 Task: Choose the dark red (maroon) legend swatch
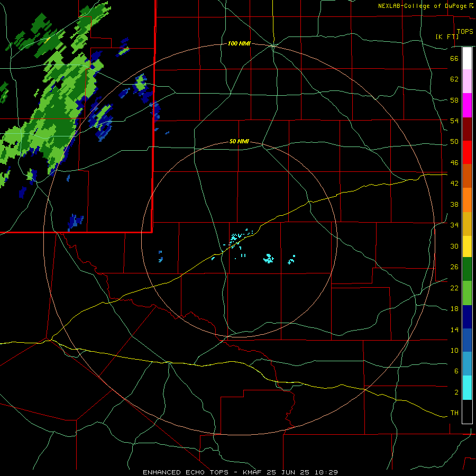coord(467,129)
